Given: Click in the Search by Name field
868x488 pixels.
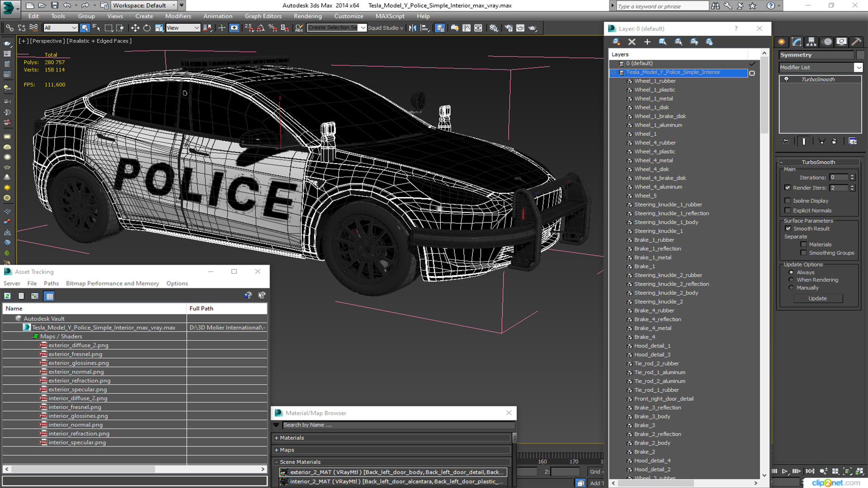Looking at the screenshot, I should tap(398, 425).
